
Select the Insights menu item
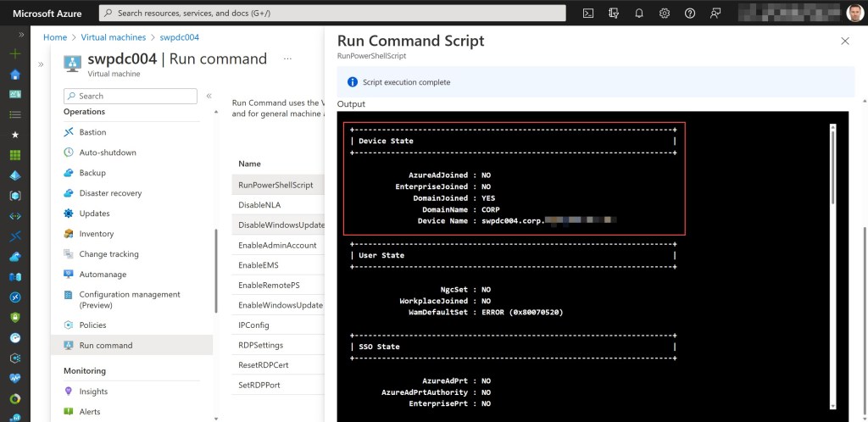(x=93, y=391)
